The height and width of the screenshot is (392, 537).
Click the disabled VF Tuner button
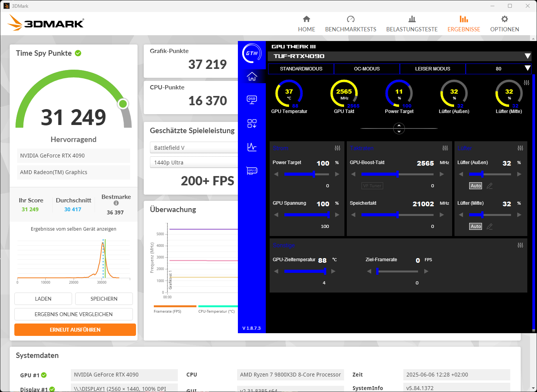372,186
